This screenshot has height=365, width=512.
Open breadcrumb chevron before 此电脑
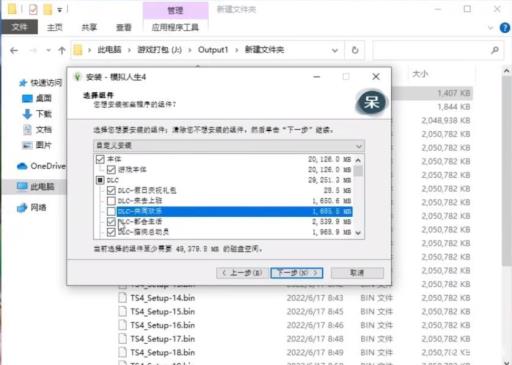89,50
